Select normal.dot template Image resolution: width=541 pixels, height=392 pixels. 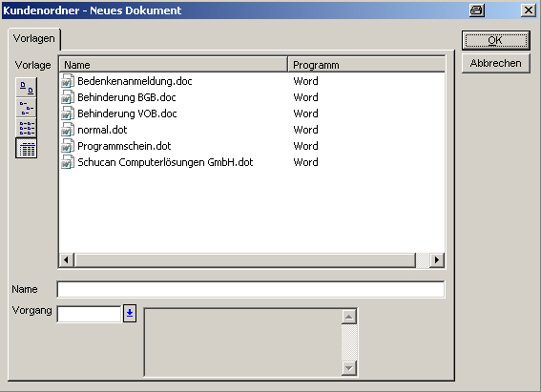(102, 130)
